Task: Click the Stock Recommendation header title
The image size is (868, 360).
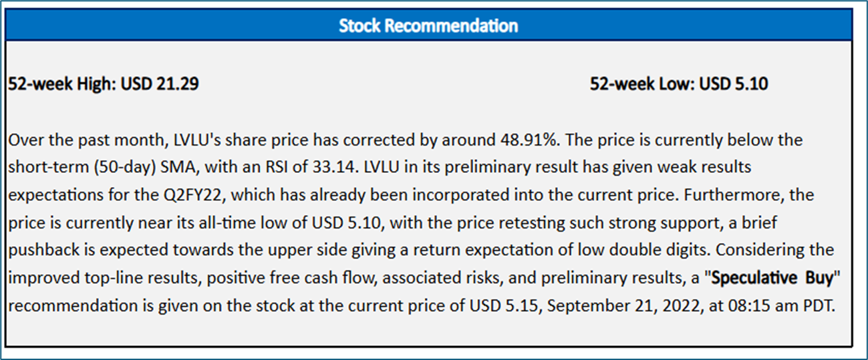Action: [x=428, y=26]
